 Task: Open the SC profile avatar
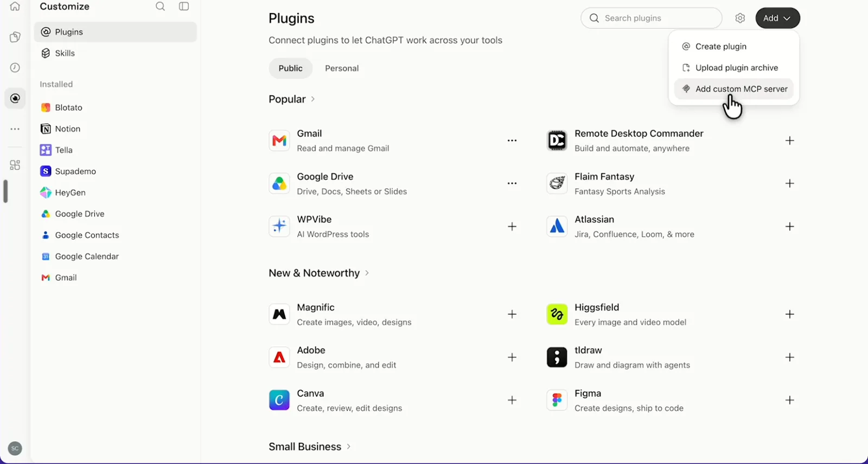[x=15, y=448]
